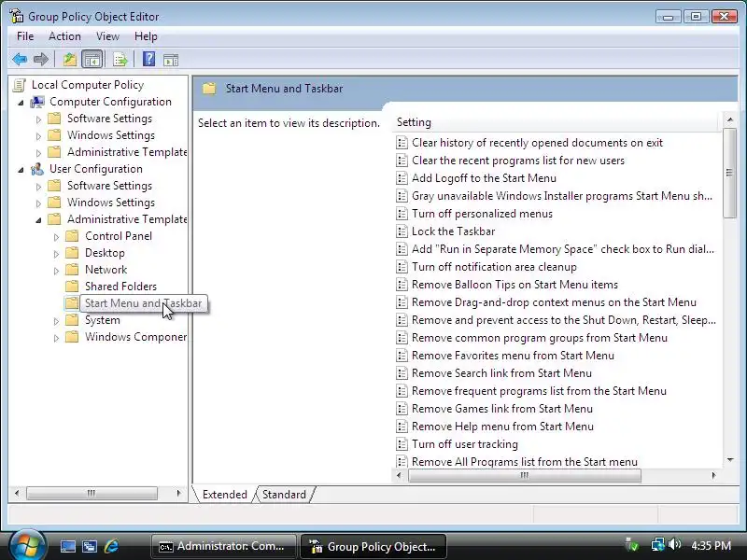Click policy icon beside Add Logoff setting
Image resolution: width=747 pixels, height=560 pixels.
402,178
